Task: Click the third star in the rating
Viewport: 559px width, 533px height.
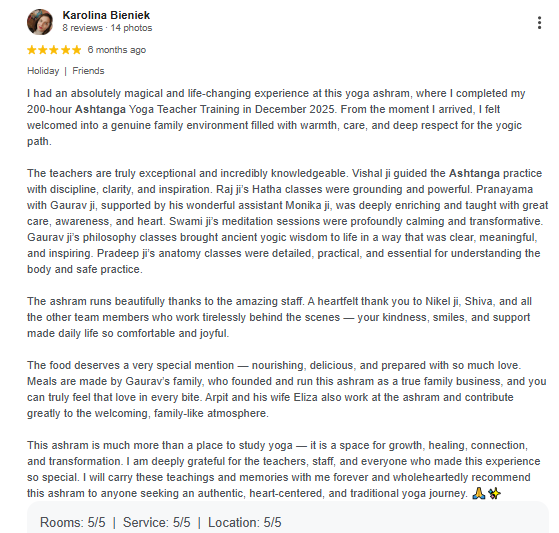Action: 54,50
